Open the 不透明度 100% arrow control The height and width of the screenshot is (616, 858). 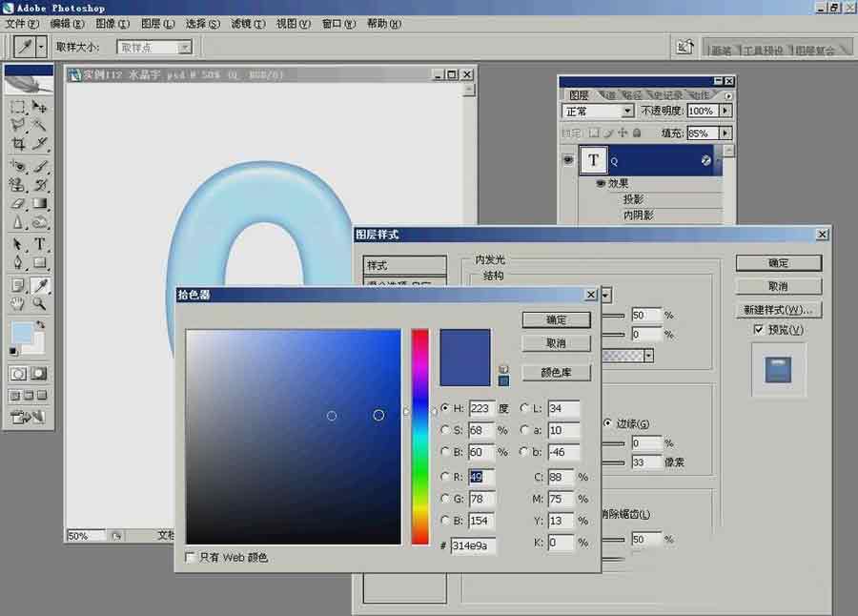726,111
